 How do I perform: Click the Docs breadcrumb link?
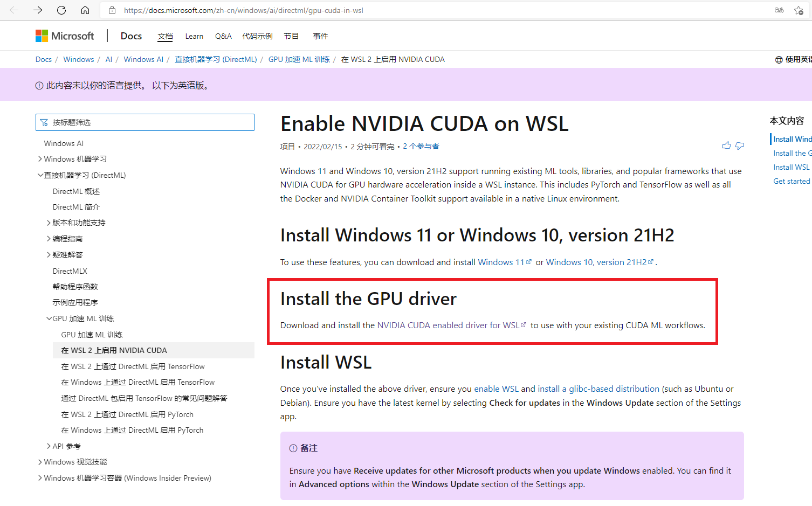pos(44,59)
